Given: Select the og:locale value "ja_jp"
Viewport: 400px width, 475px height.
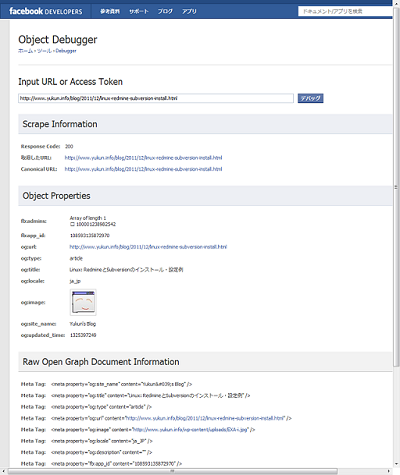Looking at the screenshot, I should coord(75,281).
